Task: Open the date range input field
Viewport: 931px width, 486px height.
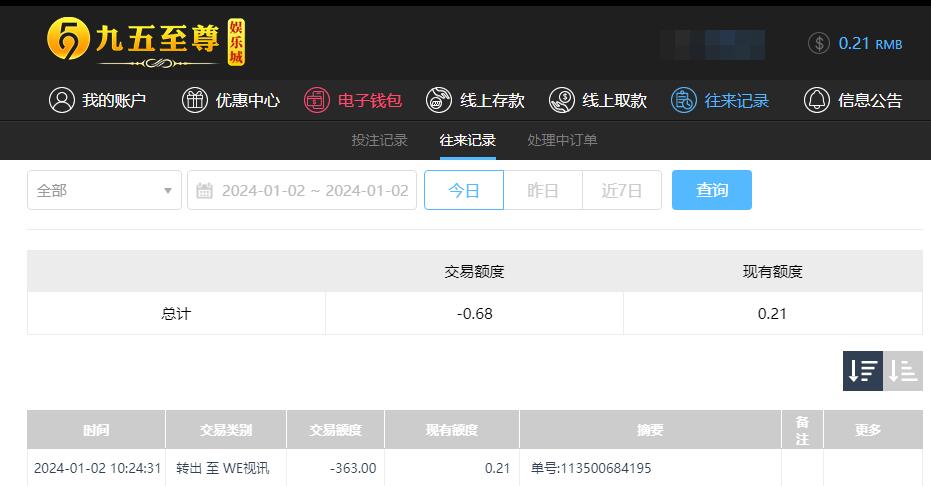Action: click(x=302, y=190)
